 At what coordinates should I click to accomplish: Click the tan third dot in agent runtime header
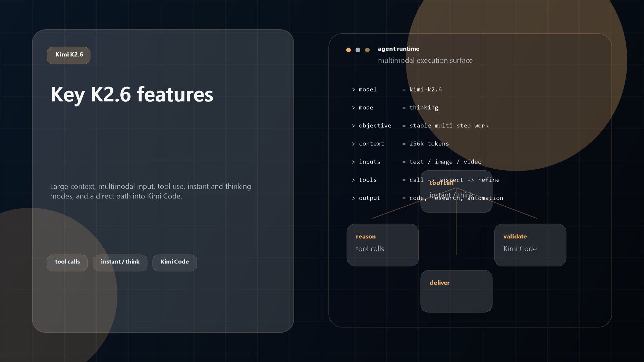(x=367, y=50)
